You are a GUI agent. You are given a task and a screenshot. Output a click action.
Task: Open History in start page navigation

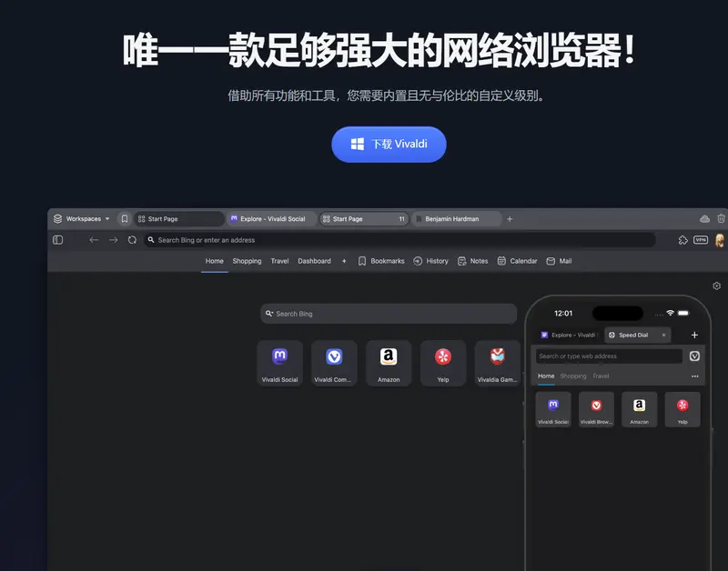430,261
